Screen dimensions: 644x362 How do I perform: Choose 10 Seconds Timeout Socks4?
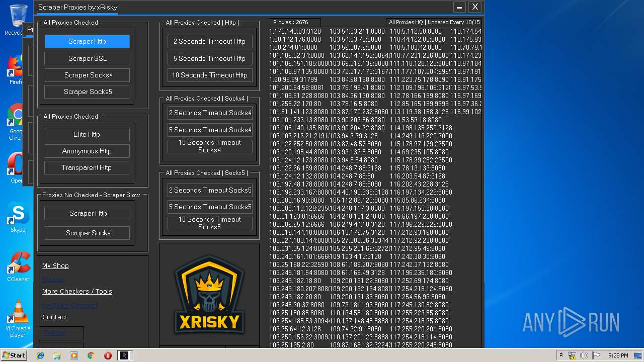coord(210,146)
